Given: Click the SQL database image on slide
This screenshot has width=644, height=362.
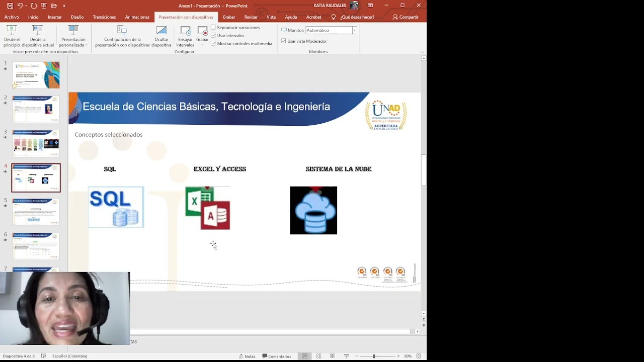Looking at the screenshot, I should (116, 207).
